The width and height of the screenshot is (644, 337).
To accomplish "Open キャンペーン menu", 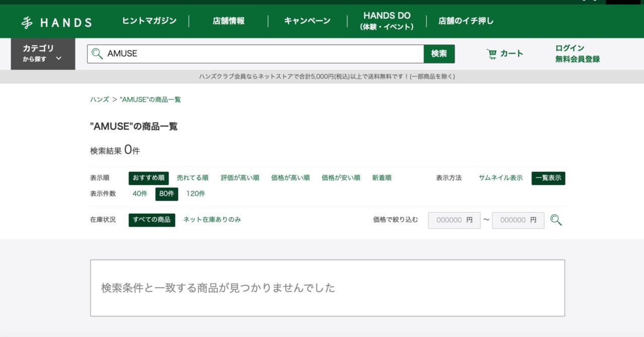I will [x=307, y=21].
